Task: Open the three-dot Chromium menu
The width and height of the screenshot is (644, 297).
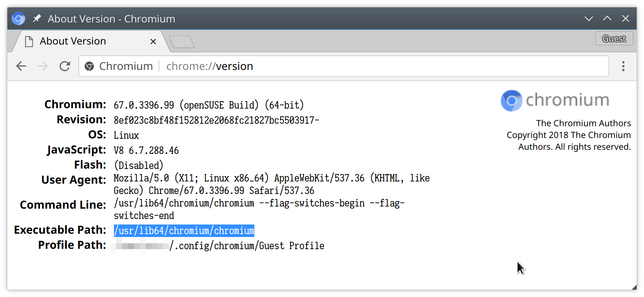Action: coord(623,66)
